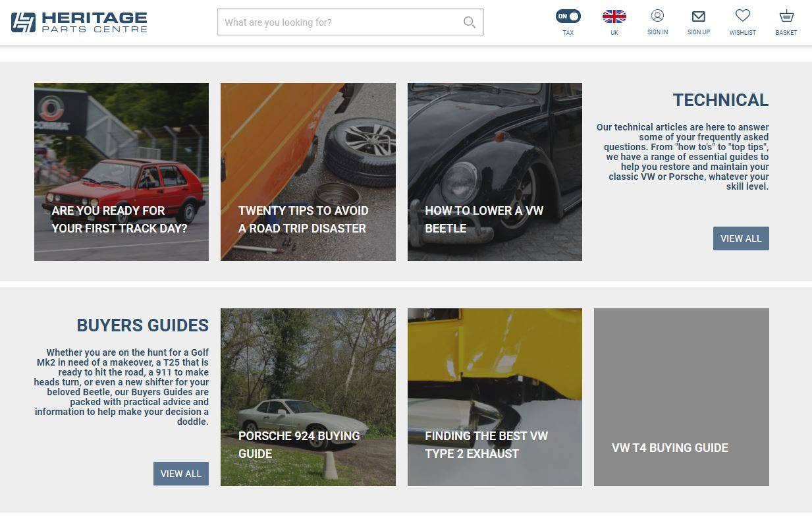Viewport: 812px width, 527px height.
Task: Open 'Finding the best VW Type 2 exhaust' card
Action: pyautogui.click(x=495, y=397)
